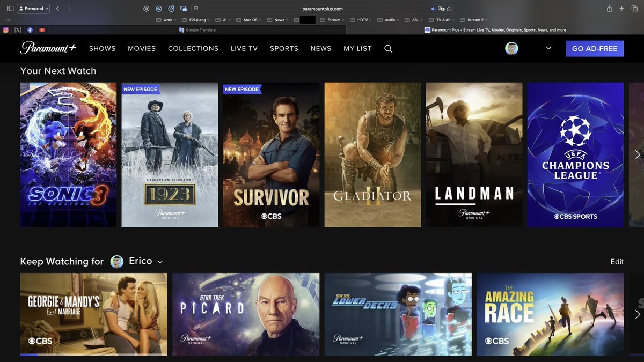This screenshot has height=362, width=644.
Task: Click the Paramount+ logo
Action: 48,48
